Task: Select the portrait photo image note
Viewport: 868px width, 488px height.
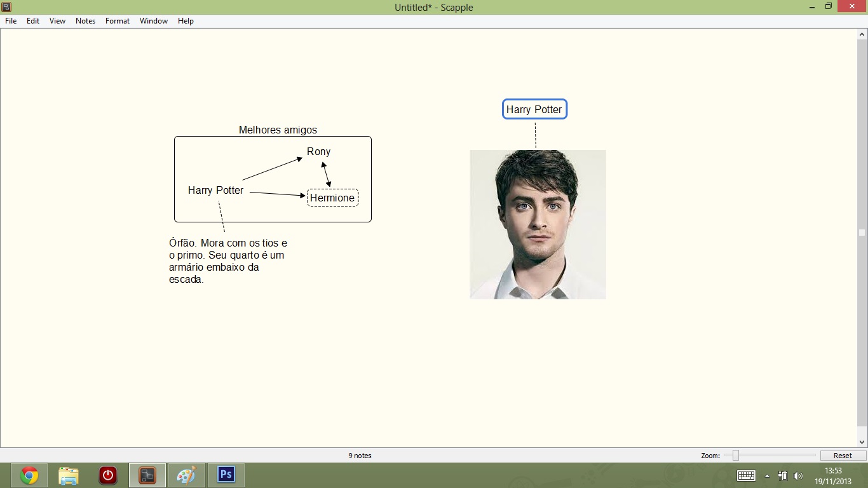Action: [x=538, y=224]
